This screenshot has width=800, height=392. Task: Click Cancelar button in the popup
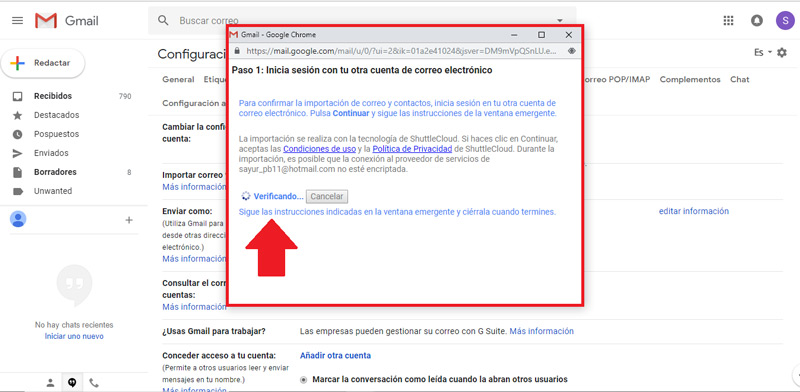[x=327, y=197]
